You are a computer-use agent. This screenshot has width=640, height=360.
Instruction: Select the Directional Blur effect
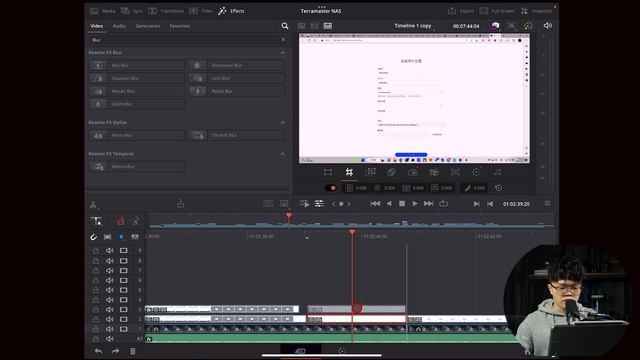coord(237,65)
